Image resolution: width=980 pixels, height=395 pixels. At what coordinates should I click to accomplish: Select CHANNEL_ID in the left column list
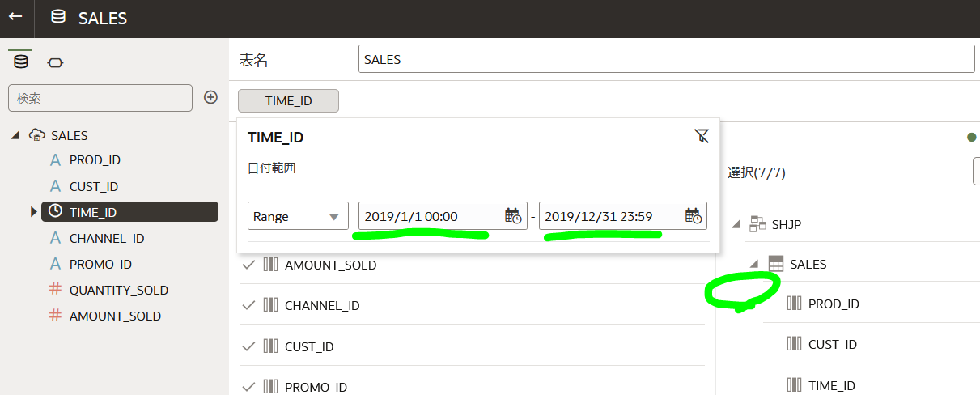point(107,238)
